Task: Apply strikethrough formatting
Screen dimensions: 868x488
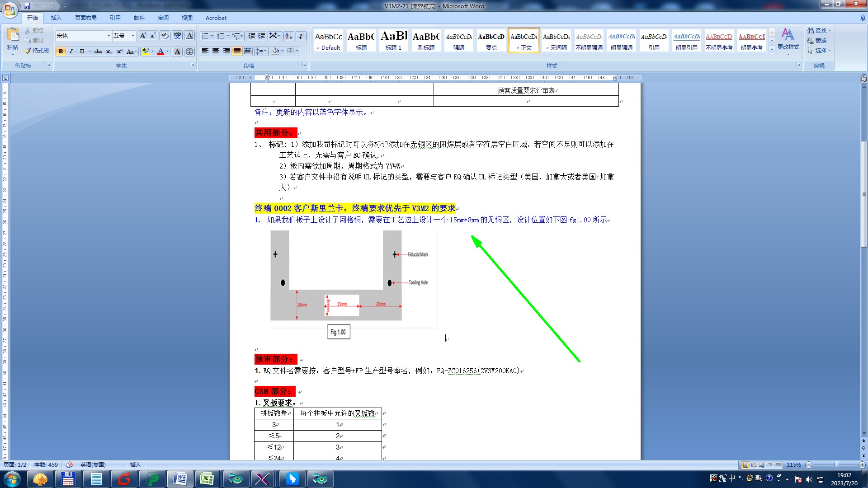Action: coord(98,52)
